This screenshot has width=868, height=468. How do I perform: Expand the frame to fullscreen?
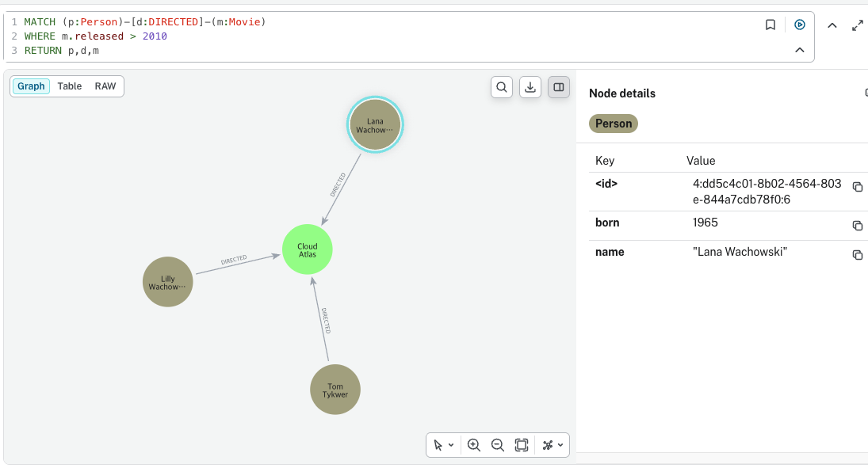tap(858, 25)
